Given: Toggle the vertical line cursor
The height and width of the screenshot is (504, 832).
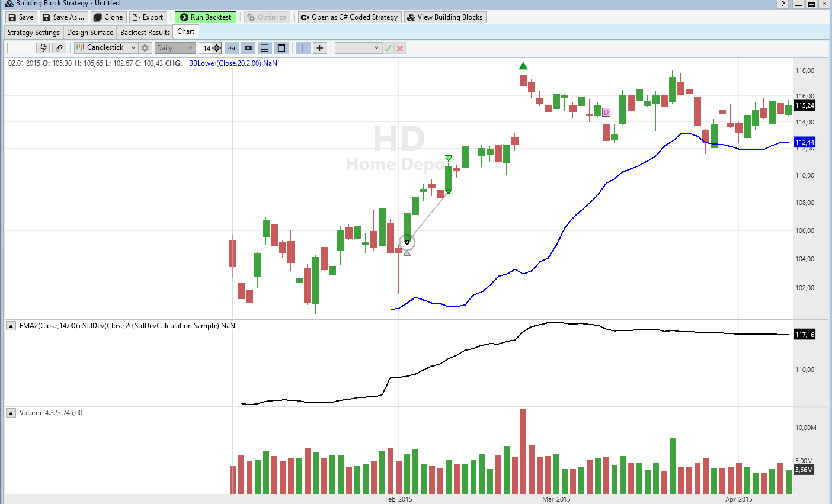Looking at the screenshot, I should click(x=303, y=48).
